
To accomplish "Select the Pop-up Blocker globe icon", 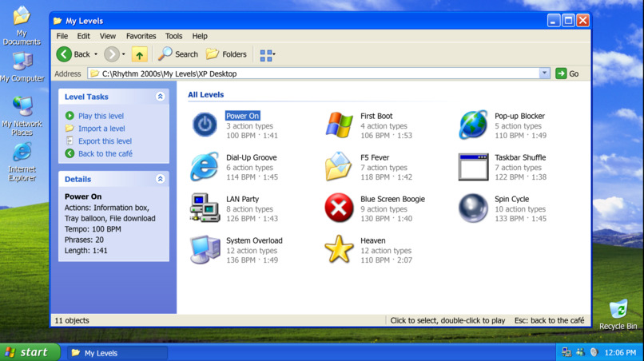I will (x=473, y=125).
